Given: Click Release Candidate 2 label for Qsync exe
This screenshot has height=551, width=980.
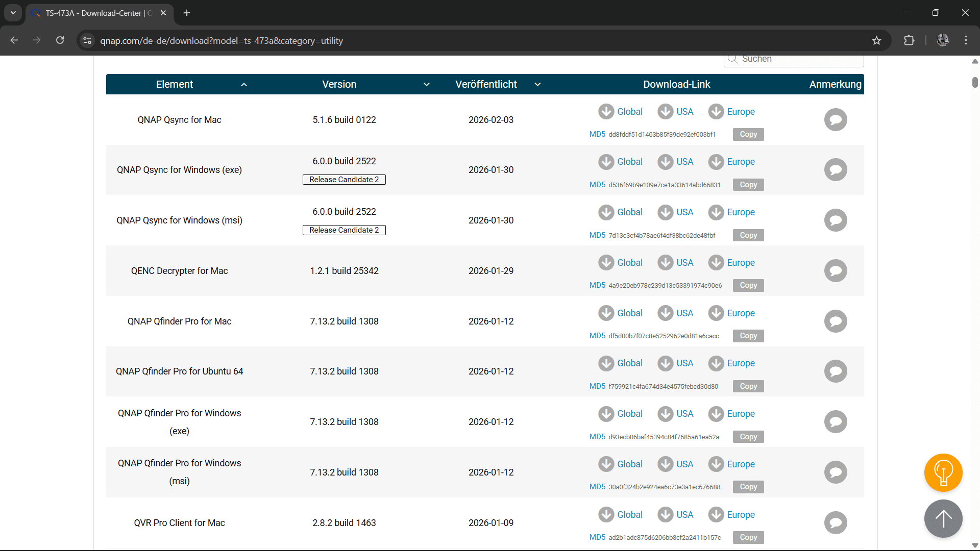Looking at the screenshot, I should [x=344, y=180].
